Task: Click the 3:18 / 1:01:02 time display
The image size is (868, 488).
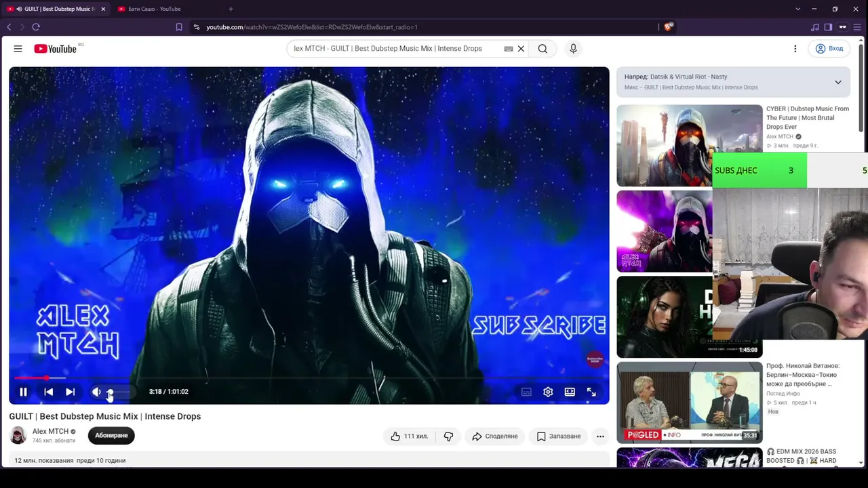Action: (169, 392)
